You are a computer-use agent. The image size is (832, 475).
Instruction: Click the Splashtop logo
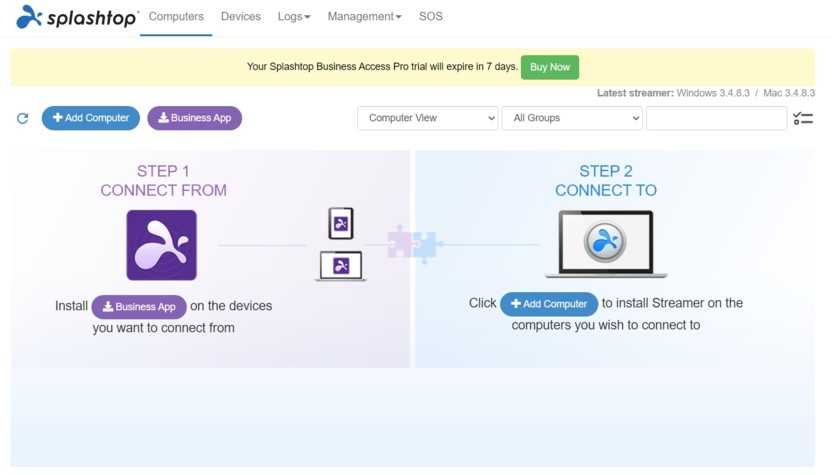(x=76, y=17)
